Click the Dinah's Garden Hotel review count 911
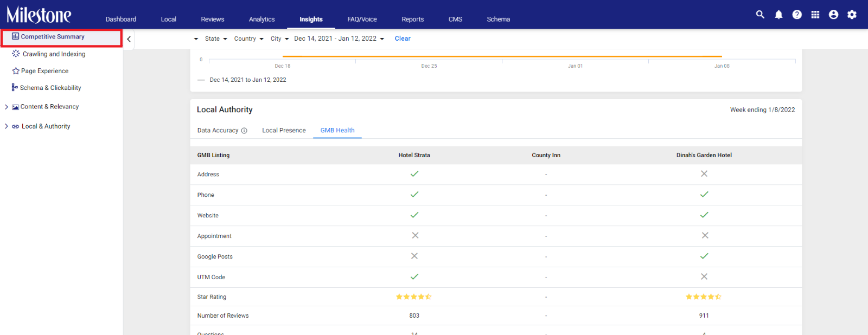868x335 pixels. point(704,315)
